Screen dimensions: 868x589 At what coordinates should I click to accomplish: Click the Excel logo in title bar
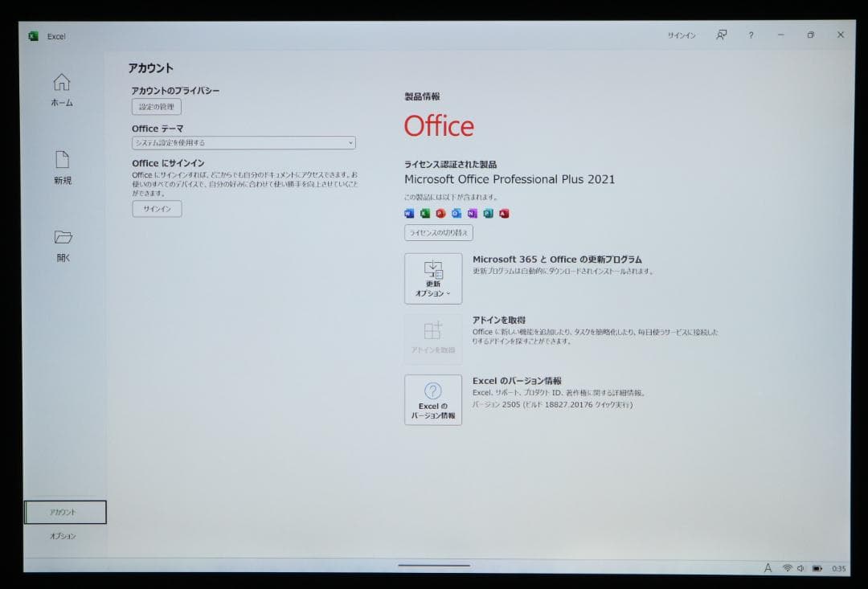(x=33, y=36)
